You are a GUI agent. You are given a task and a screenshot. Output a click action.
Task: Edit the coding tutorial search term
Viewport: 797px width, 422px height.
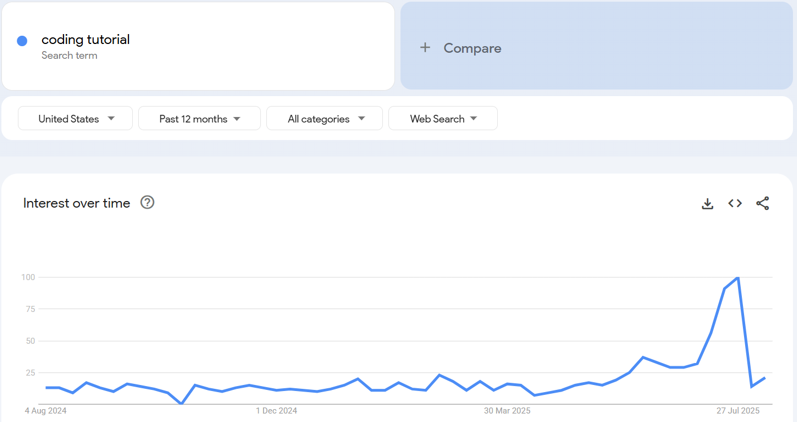(86, 40)
